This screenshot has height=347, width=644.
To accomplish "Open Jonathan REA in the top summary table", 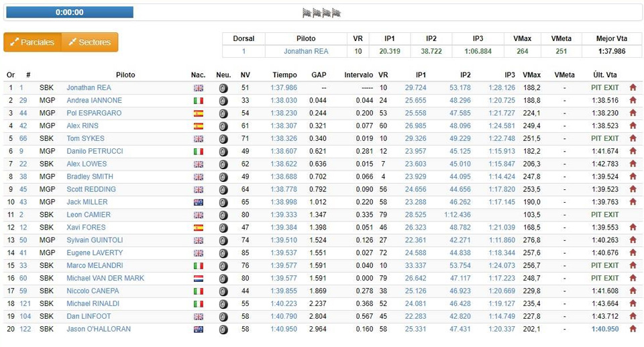I will coord(306,52).
